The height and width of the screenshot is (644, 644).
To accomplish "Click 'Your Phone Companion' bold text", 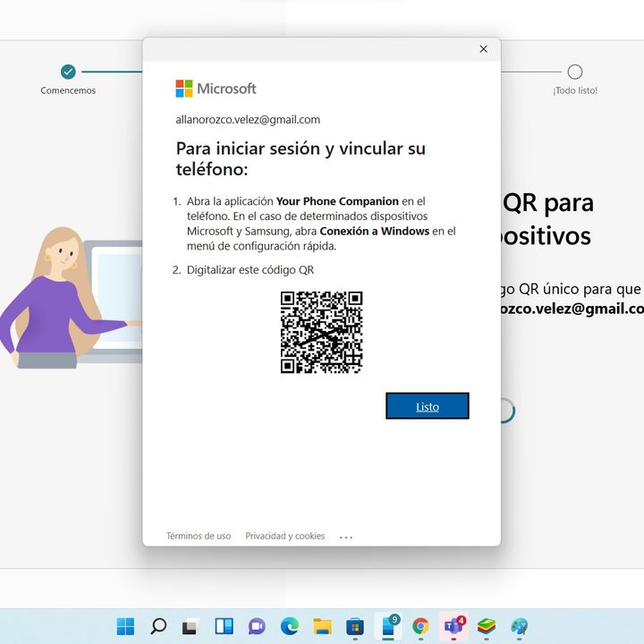I will pos(337,201).
